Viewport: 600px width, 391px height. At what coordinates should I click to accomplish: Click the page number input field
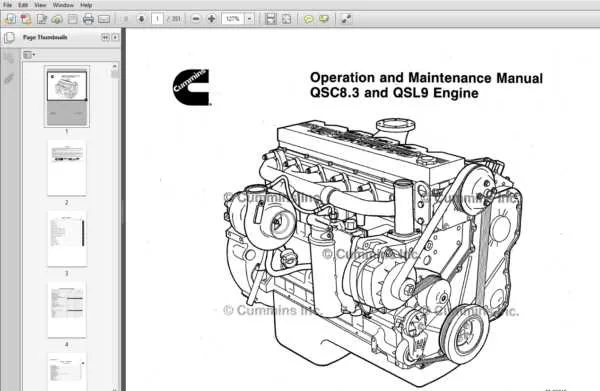tap(157, 19)
